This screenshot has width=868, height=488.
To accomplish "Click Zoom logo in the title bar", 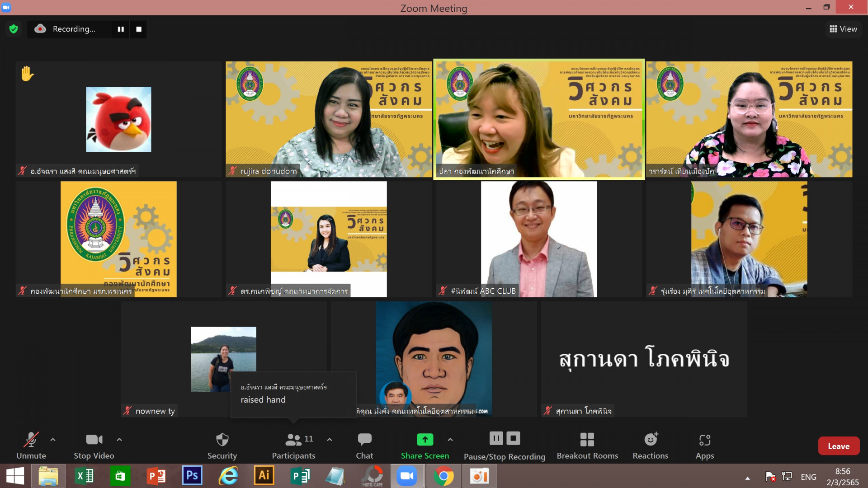I will pyautogui.click(x=6, y=7).
